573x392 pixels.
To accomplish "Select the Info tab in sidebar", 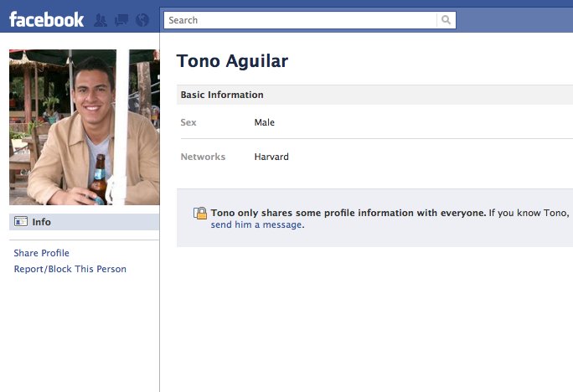I will [x=42, y=222].
